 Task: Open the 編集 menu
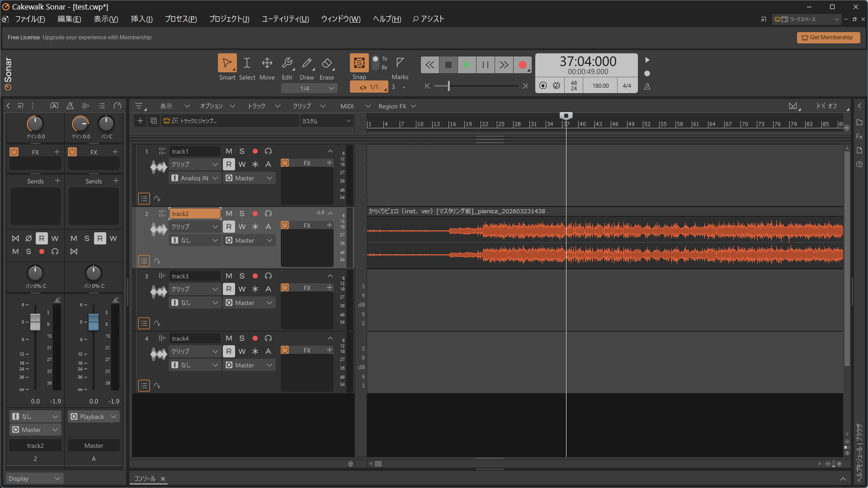click(x=69, y=19)
